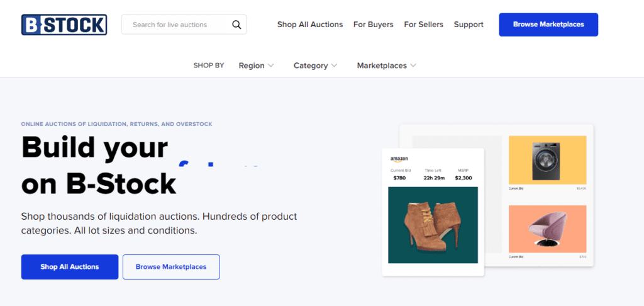Open the brown boots auction image
Screen dimensions: 644x306
433,225
